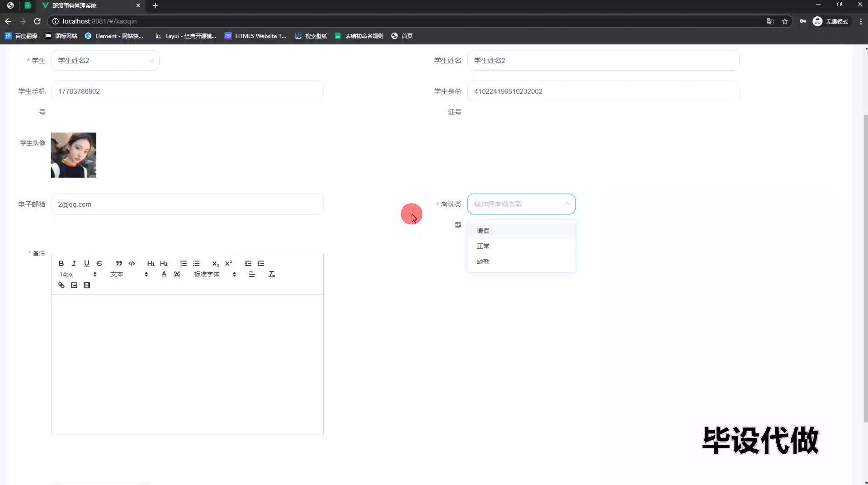The height and width of the screenshot is (485, 868).
Task: Open the 标准字体 font family picker
Action: (215, 274)
